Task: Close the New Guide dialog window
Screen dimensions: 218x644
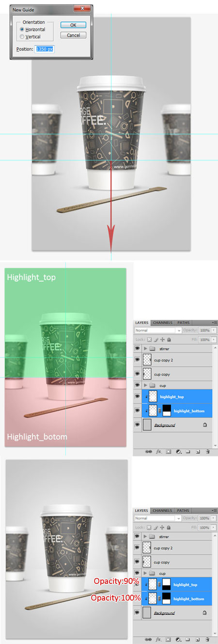Action: [82, 8]
